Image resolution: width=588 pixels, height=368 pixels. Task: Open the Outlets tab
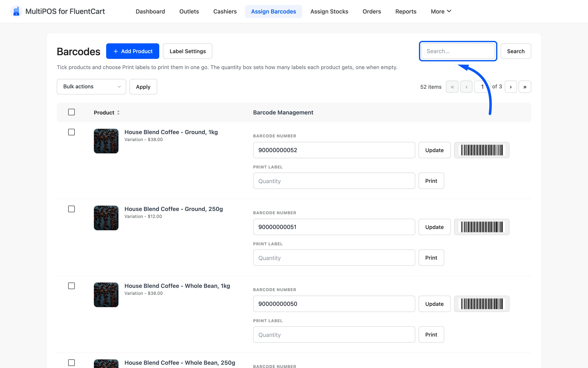(x=189, y=11)
